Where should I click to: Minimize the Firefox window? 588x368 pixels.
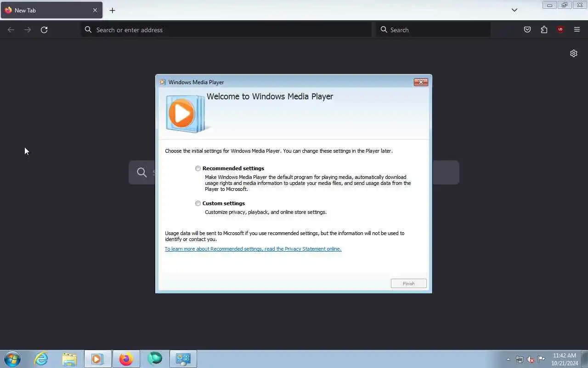(549, 5)
